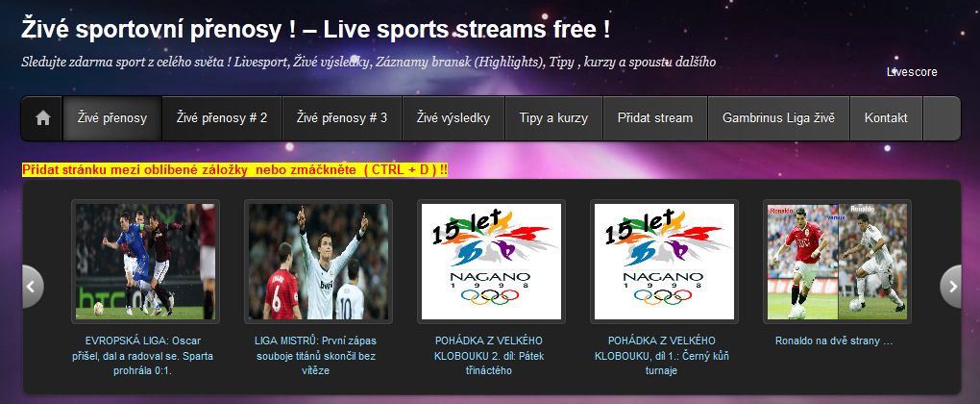
Task: Click the carousel previous arrow
Action: point(32,287)
